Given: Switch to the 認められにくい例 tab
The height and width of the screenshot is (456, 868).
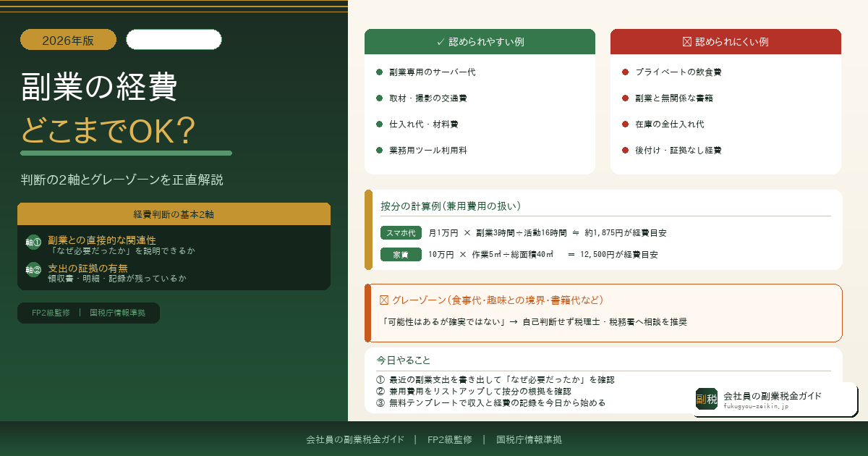Looking at the screenshot, I should (726, 41).
